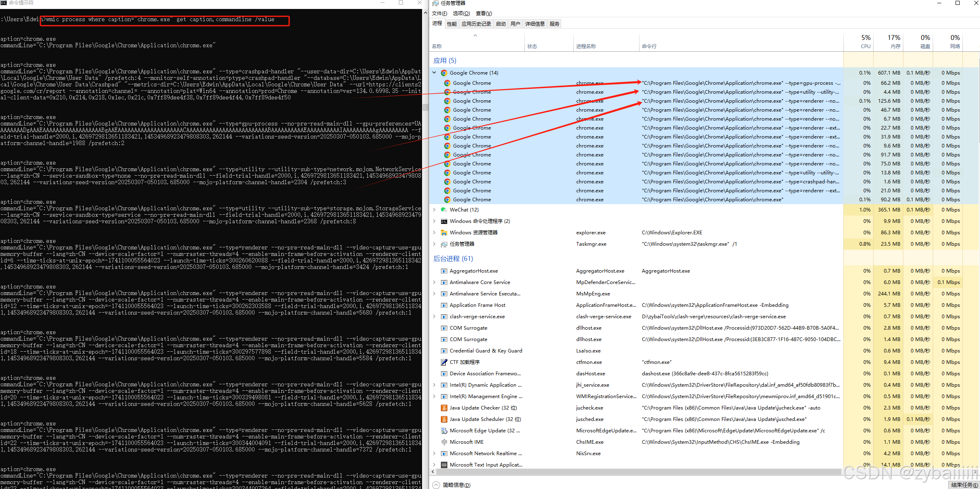Click the Windows 命令处理程序 icon
Image resolution: width=980 pixels, height=489 pixels.
pyautogui.click(x=444, y=221)
